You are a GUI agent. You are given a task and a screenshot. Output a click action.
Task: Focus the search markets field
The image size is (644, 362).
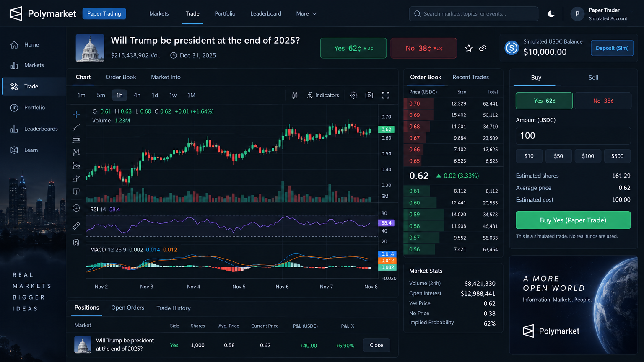pos(474,14)
